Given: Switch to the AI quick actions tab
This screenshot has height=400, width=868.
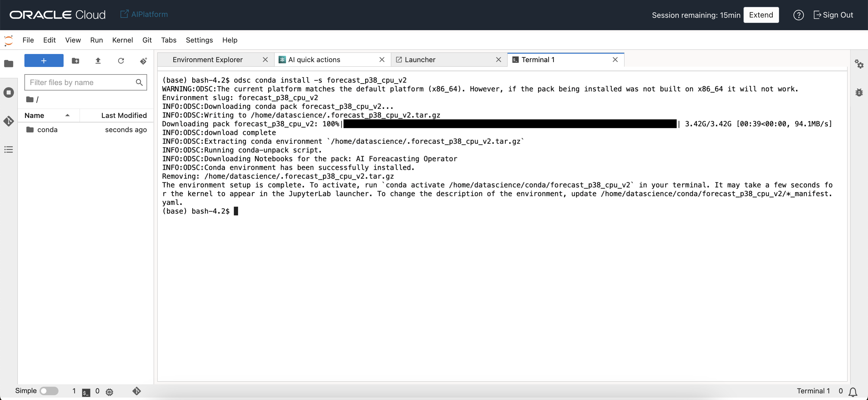Looking at the screenshot, I should [x=314, y=60].
